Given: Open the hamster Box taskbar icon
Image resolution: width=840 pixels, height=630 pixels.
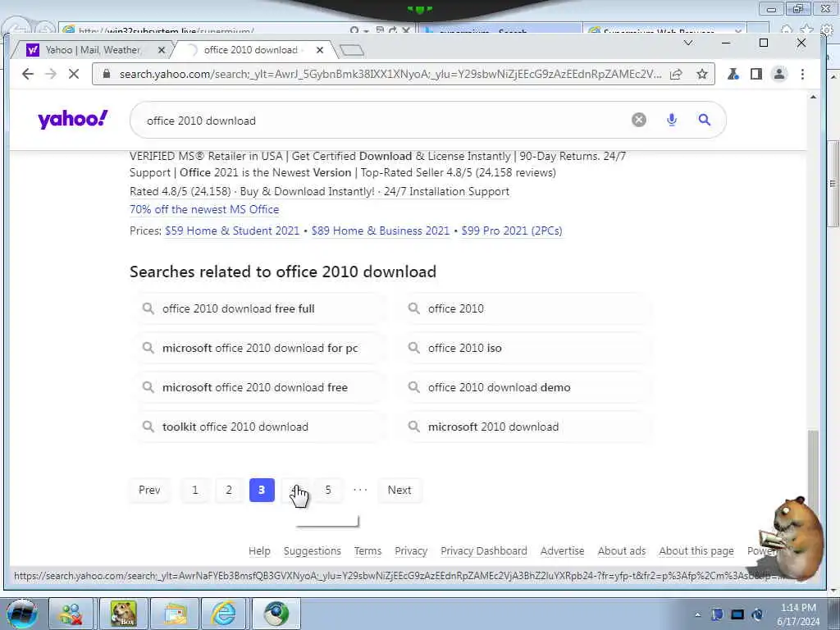Looking at the screenshot, I should click(x=123, y=614).
